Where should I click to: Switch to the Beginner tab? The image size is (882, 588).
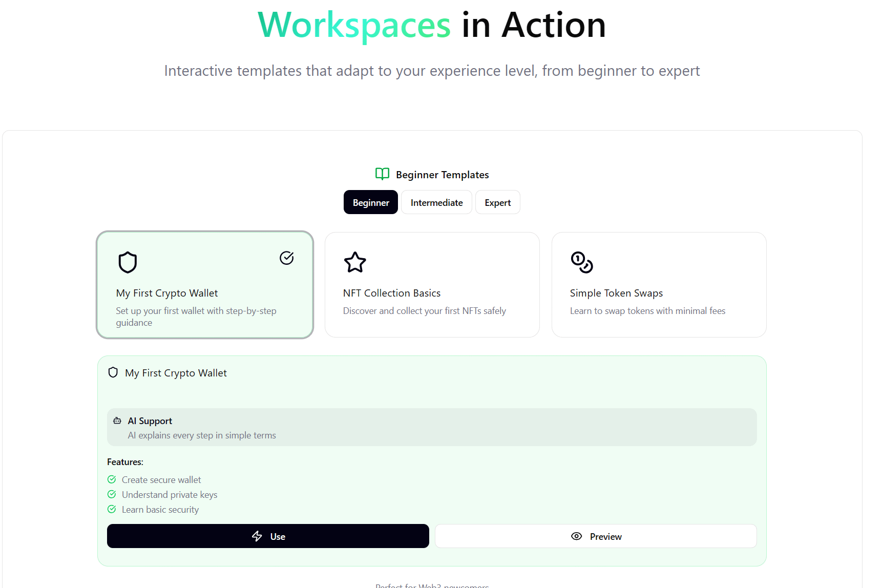(x=371, y=202)
